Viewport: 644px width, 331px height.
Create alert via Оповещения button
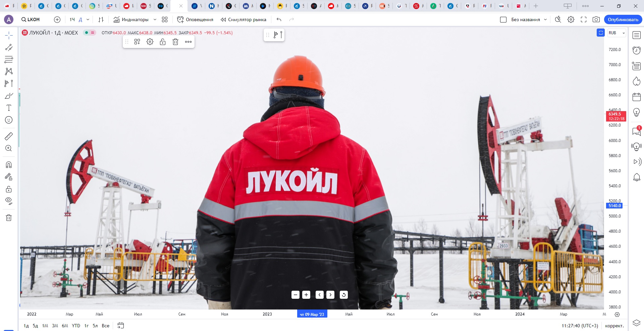(195, 19)
